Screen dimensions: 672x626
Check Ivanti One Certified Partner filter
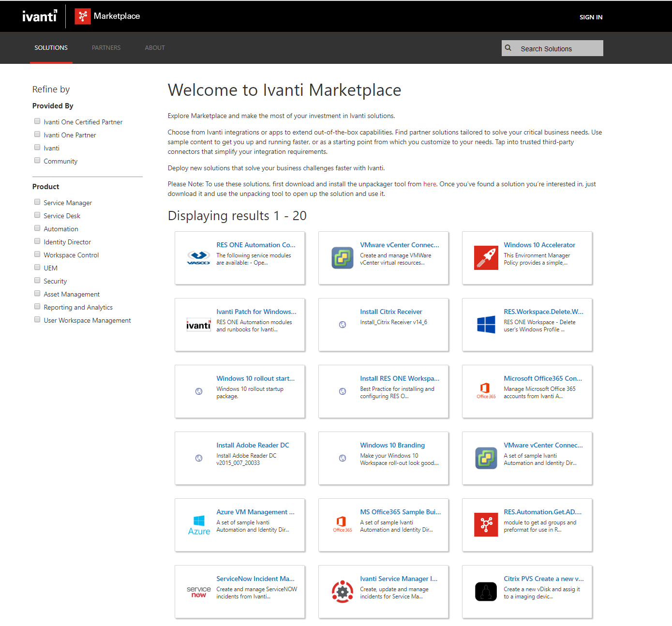coord(37,121)
